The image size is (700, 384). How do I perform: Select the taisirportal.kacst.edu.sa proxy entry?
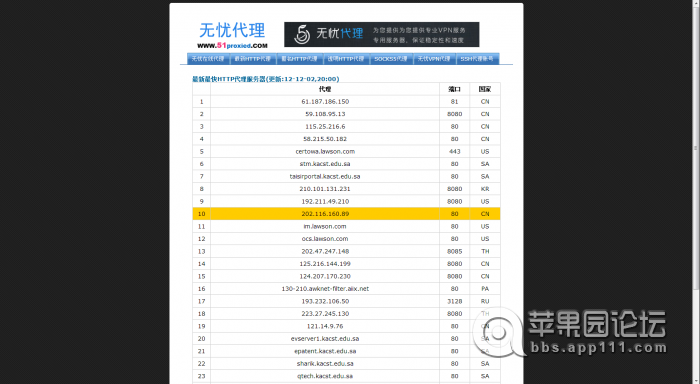[325, 177]
